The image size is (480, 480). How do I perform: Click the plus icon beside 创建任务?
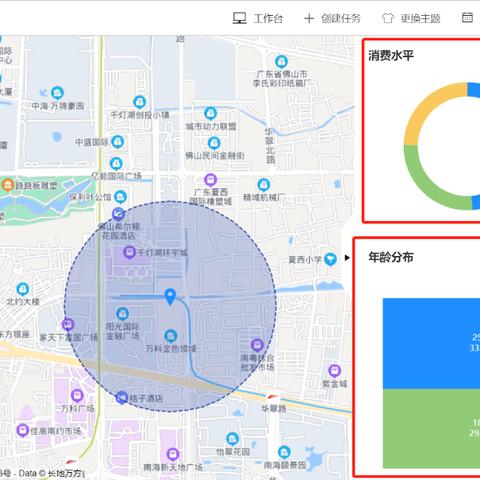click(309, 18)
